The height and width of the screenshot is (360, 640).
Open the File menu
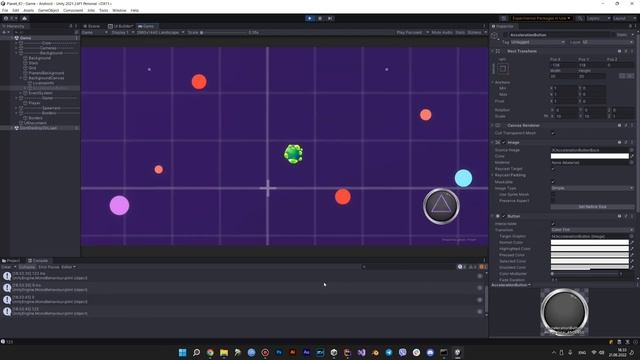tap(5, 10)
